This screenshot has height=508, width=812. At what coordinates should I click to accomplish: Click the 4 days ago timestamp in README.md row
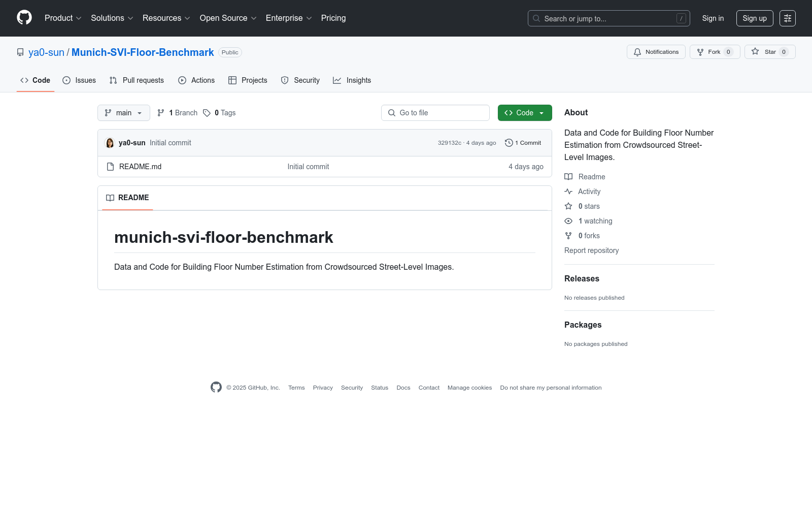click(x=526, y=167)
